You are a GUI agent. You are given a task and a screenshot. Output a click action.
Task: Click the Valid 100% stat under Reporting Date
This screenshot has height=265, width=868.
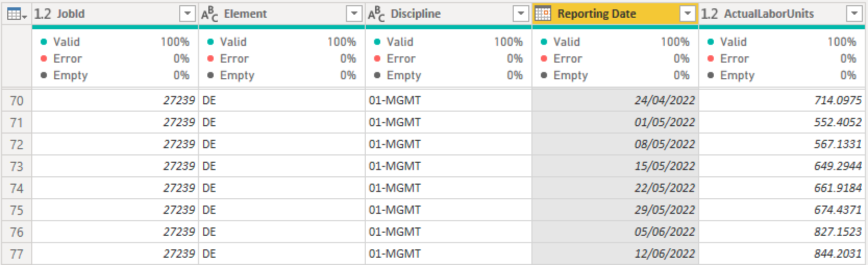(615, 42)
